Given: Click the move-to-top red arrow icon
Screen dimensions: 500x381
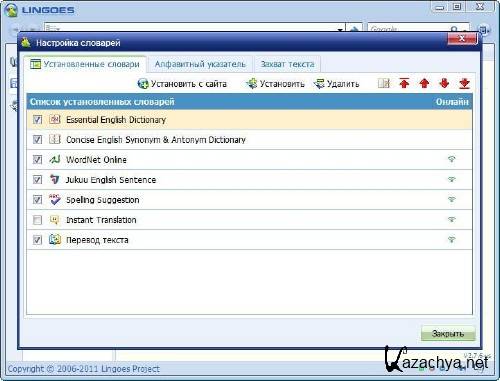Looking at the screenshot, I should [x=404, y=83].
